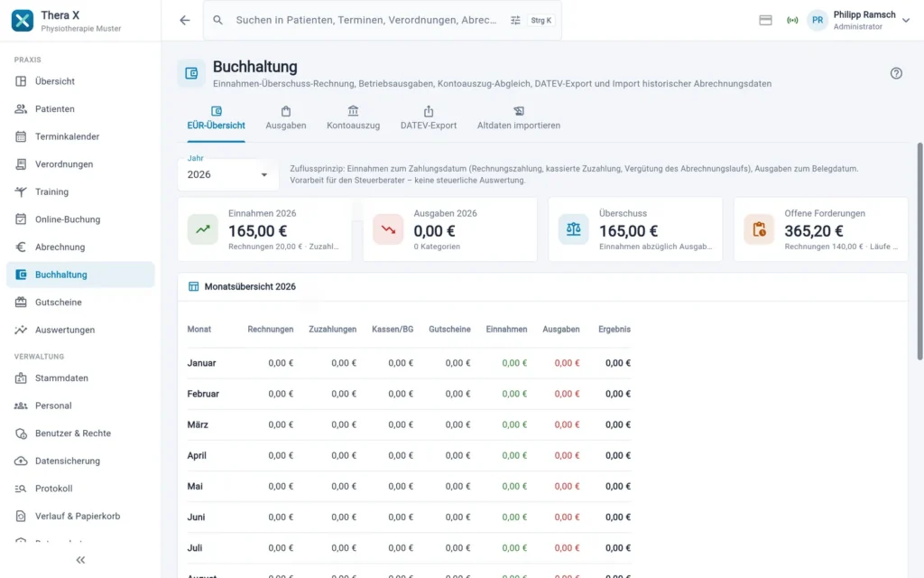Collapse the sidebar with double chevron
This screenshot has height=578, width=924.
[80, 560]
